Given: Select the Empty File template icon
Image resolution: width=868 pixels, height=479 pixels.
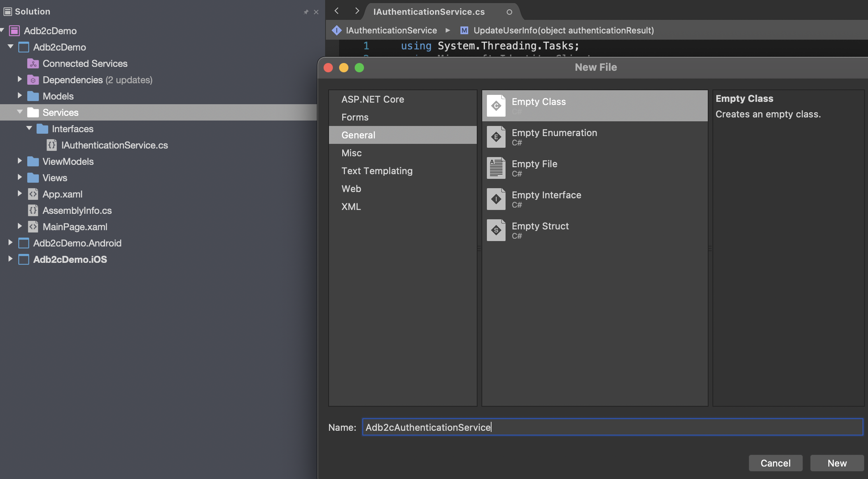Looking at the screenshot, I should 496,168.
